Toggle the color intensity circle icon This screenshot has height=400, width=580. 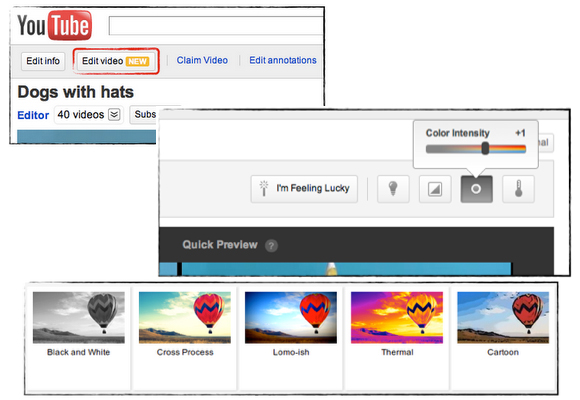tap(476, 189)
